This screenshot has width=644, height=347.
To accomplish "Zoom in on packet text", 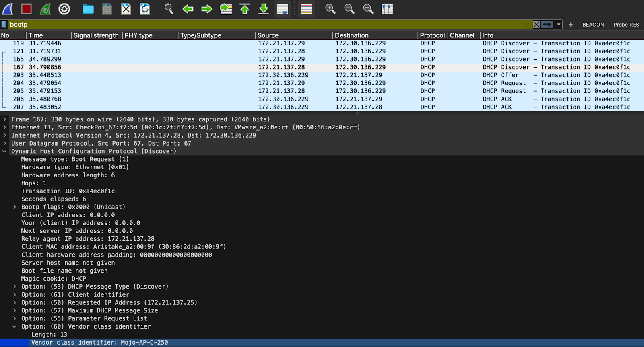I will click(330, 9).
